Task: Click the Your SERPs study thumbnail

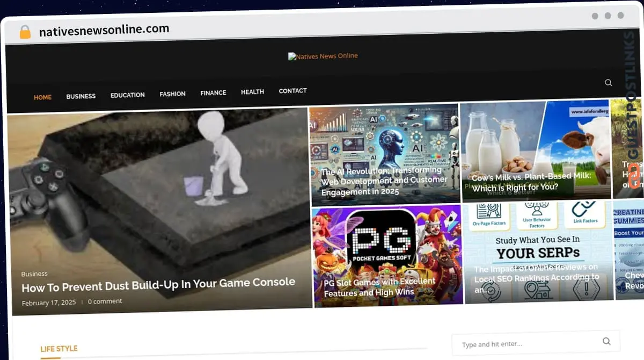Action: (538, 253)
